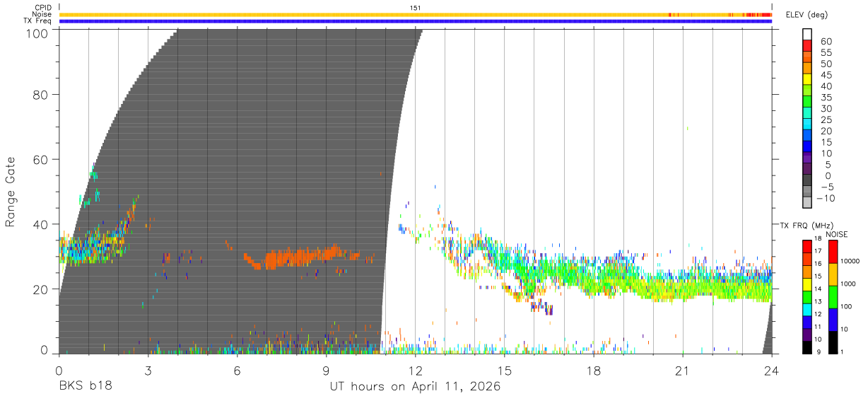
Task: Pick the dark gray 0 to −5 ELEV segment
Action: point(808,181)
